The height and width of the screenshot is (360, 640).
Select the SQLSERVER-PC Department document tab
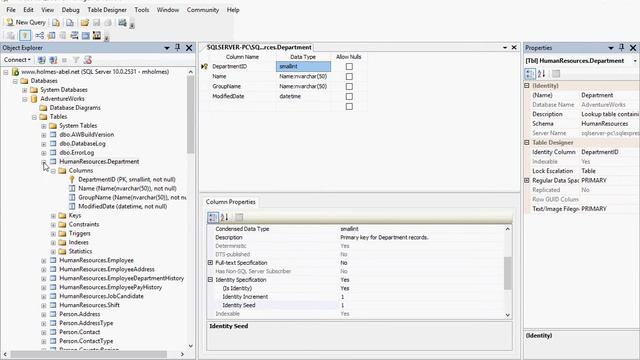click(259, 47)
